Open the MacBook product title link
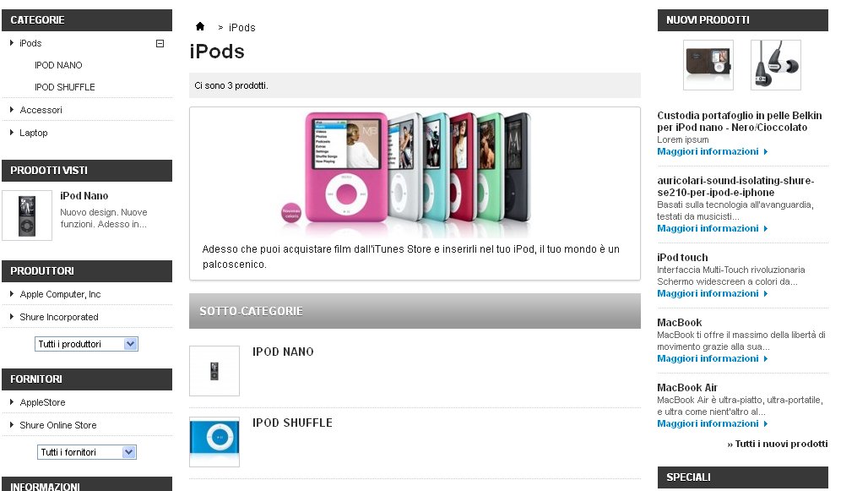Screen dimensions: 868x491 point(679,323)
